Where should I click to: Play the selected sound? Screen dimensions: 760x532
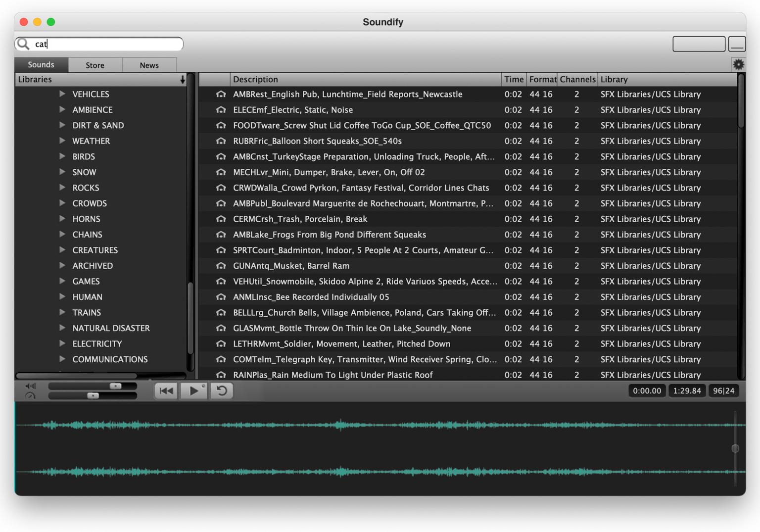tap(194, 391)
